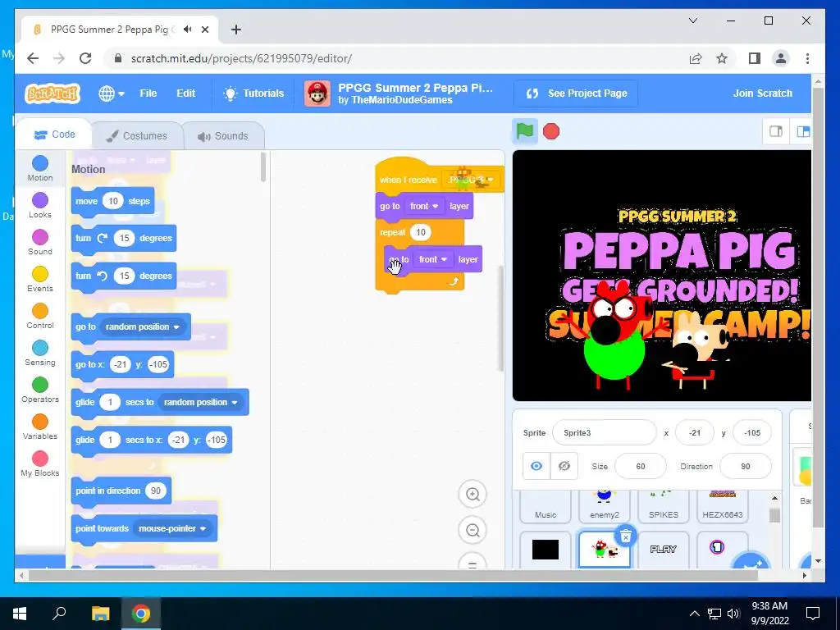The width and height of the screenshot is (840, 630).
Task: Switch to the large stage layout
Action: [802, 131]
